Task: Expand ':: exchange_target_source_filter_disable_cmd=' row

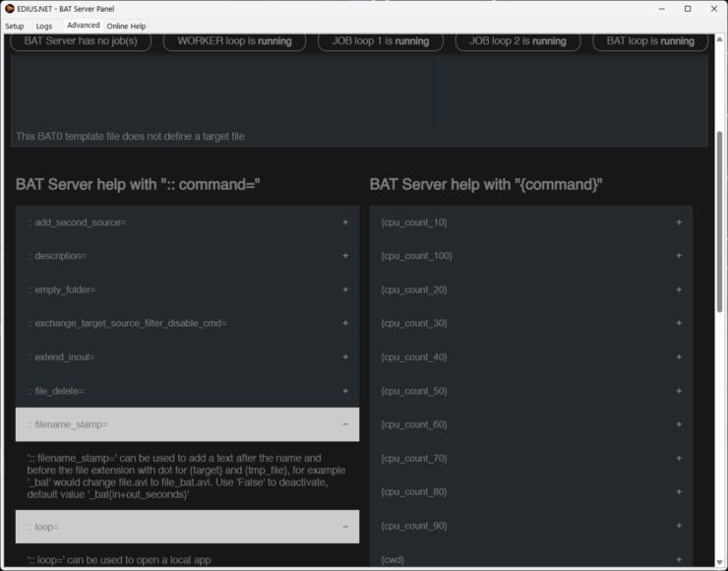Action: [x=187, y=323]
